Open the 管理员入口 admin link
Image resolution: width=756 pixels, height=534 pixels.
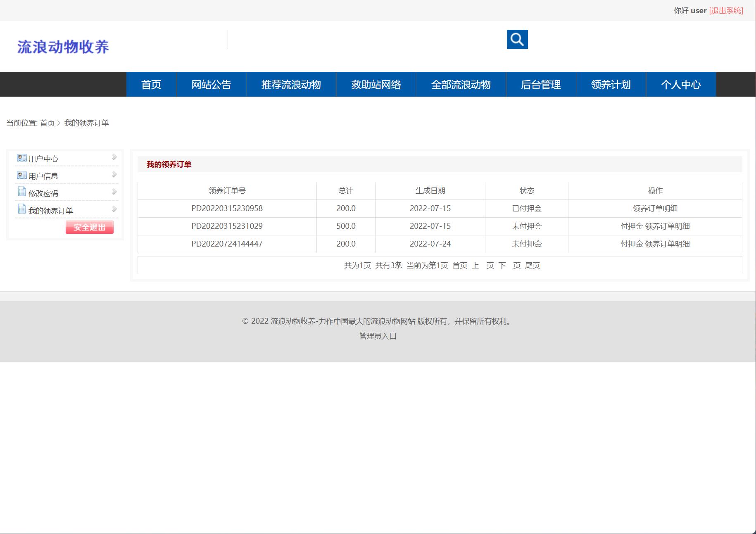tap(378, 336)
